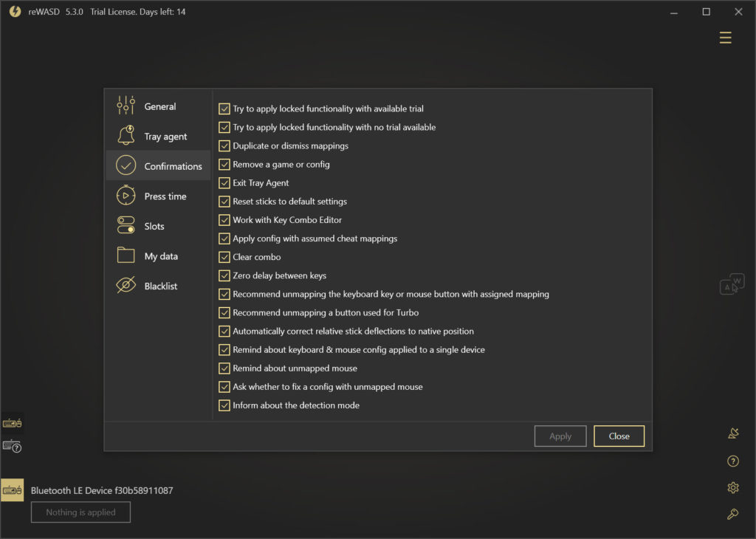
Task: Toggle Recommend unmapping keyboard key or mouse button
Action: pyautogui.click(x=224, y=294)
